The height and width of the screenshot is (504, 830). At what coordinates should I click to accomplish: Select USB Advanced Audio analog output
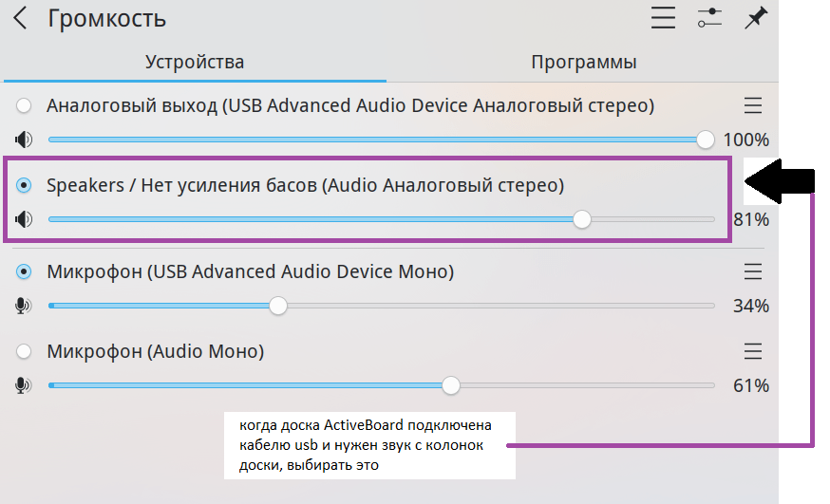[24, 105]
